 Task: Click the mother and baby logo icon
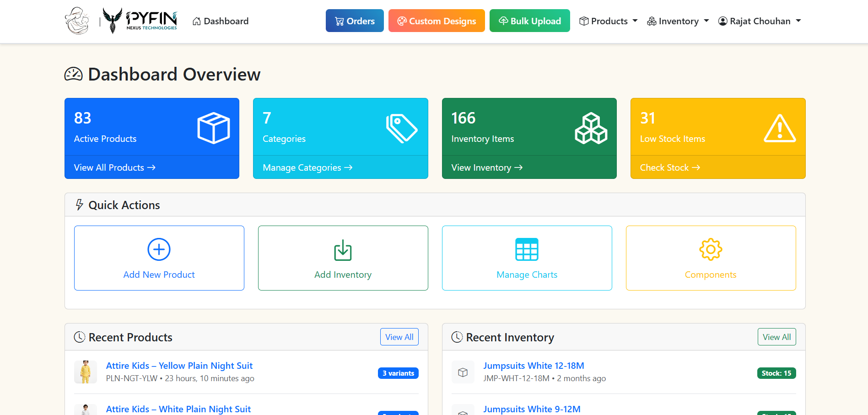tap(77, 21)
